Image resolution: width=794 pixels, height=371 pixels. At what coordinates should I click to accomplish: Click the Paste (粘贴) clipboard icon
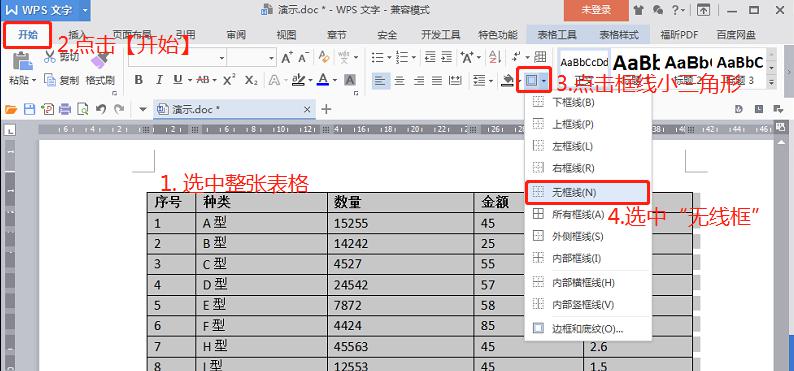pos(22,61)
